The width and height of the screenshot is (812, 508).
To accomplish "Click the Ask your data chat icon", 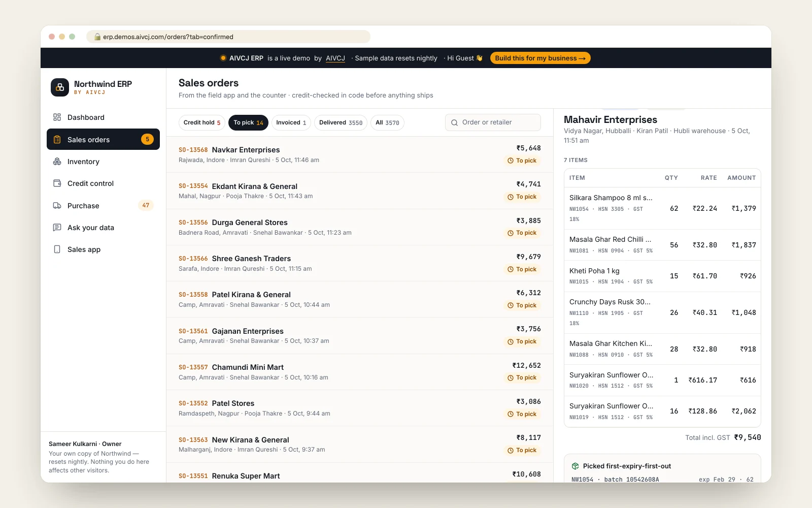I will [57, 228].
